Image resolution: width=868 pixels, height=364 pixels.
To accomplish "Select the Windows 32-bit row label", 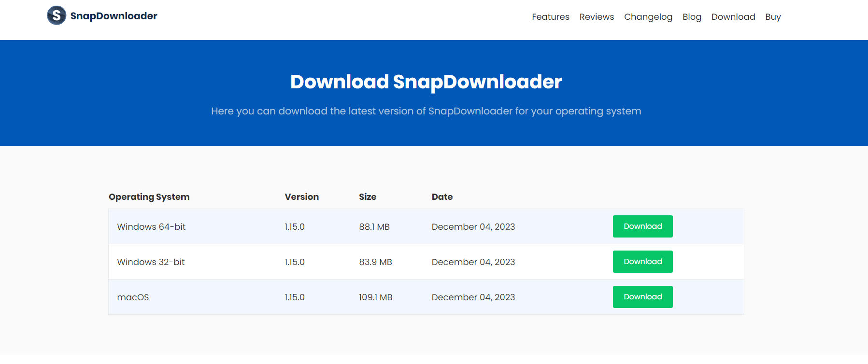I will (x=151, y=262).
